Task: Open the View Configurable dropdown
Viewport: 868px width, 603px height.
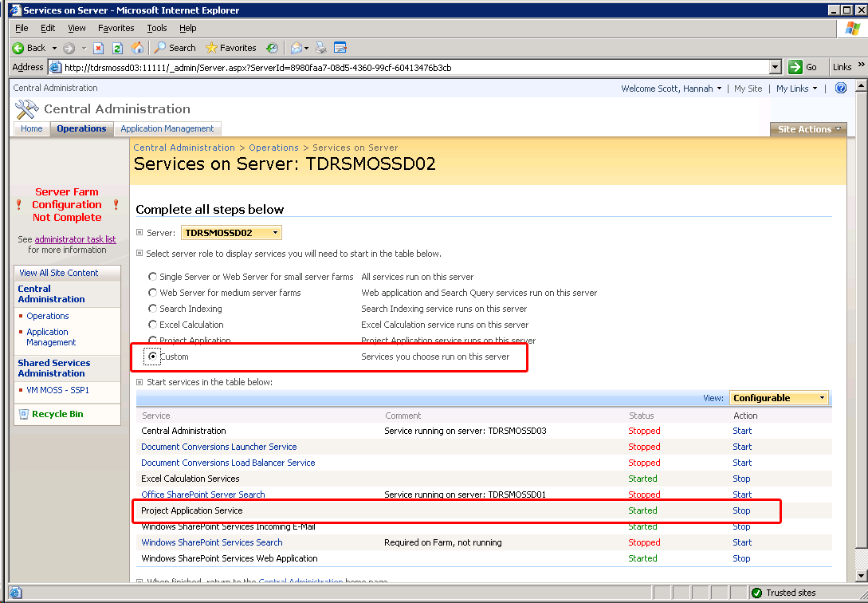Action: pyautogui.click(x=779, y=398)
